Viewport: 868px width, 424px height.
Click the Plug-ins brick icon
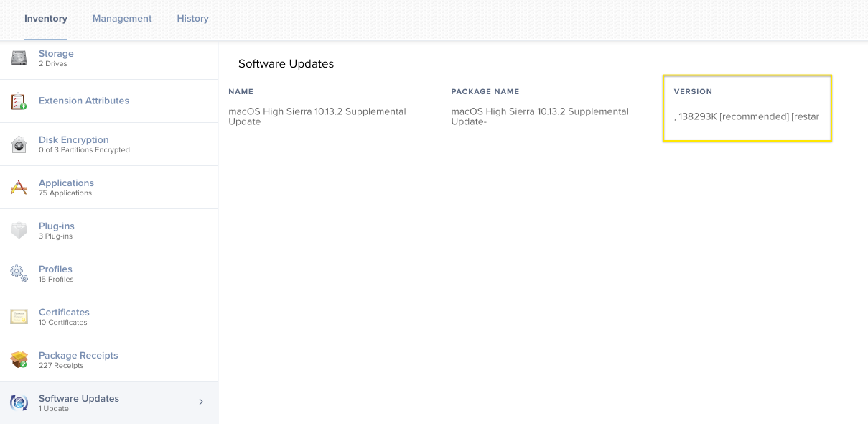click(x=19, y=231)
